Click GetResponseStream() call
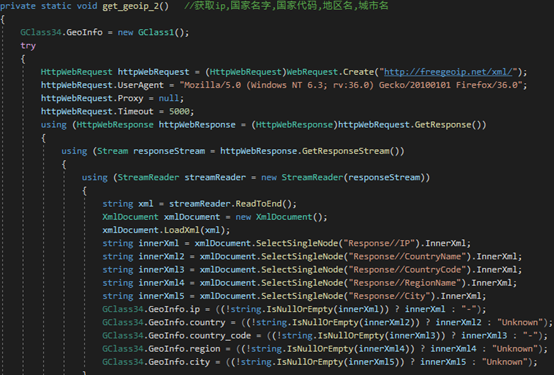This screenshot has height=375, width=554. tap(350, 151)
